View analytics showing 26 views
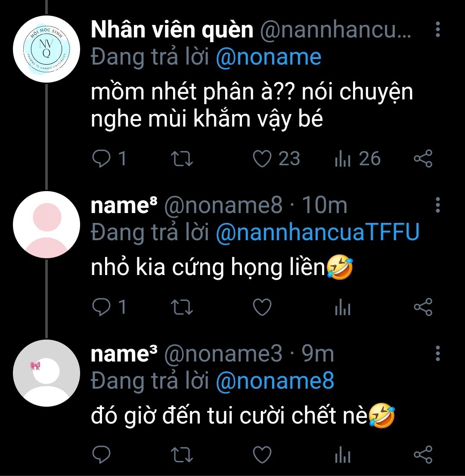The image size is (465, 476). click(x=343, y=159)
